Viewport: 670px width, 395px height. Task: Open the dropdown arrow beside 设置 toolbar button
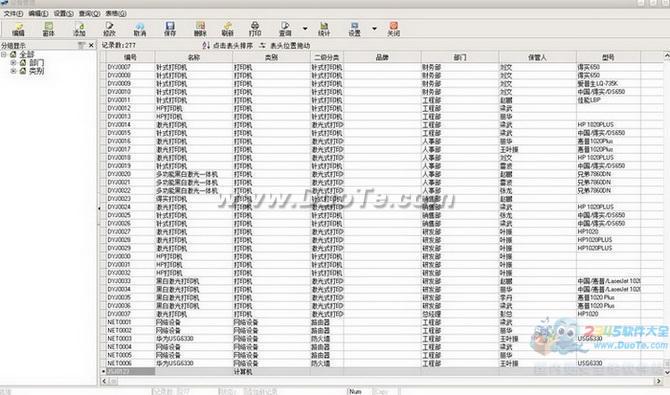pyautogui.click(x=374, y=29)
